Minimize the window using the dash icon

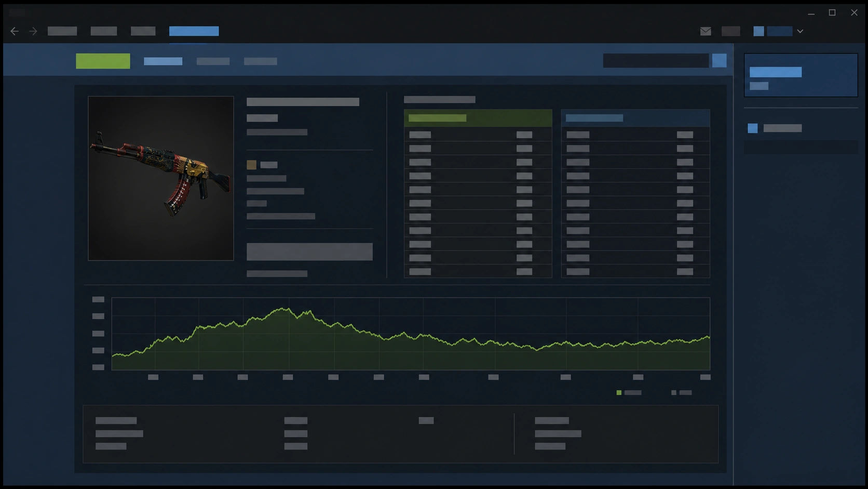[811, 13]
